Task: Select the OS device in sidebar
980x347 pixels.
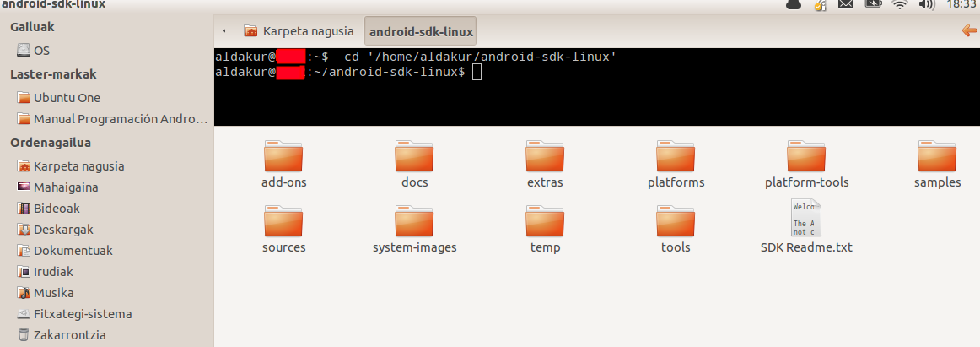Action: [41, 50]
